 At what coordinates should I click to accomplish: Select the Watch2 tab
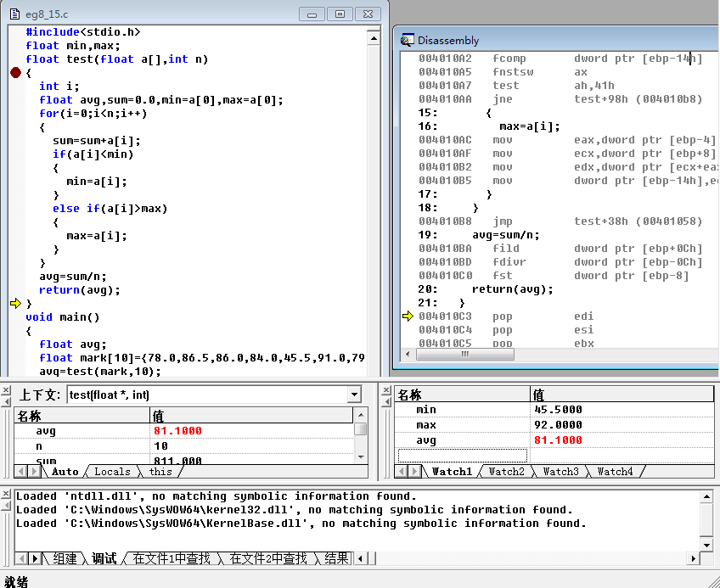point(506,472)
